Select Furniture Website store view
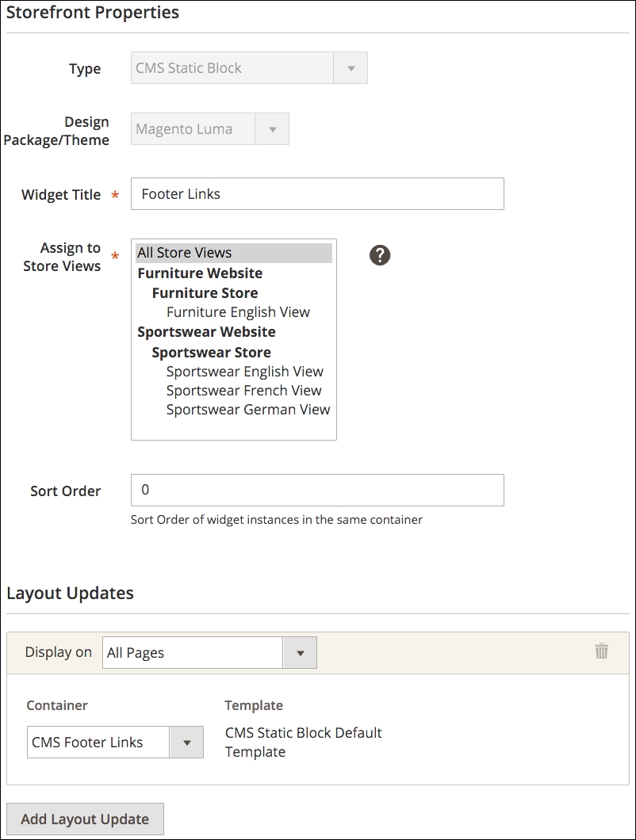The width and height of the screenshot is (636, 840). [x=199, y=273]
